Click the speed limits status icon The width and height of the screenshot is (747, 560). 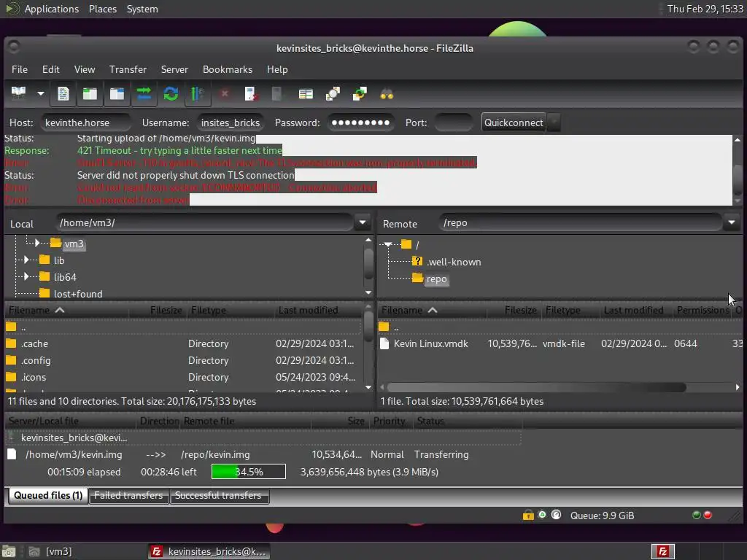point(556,515)
